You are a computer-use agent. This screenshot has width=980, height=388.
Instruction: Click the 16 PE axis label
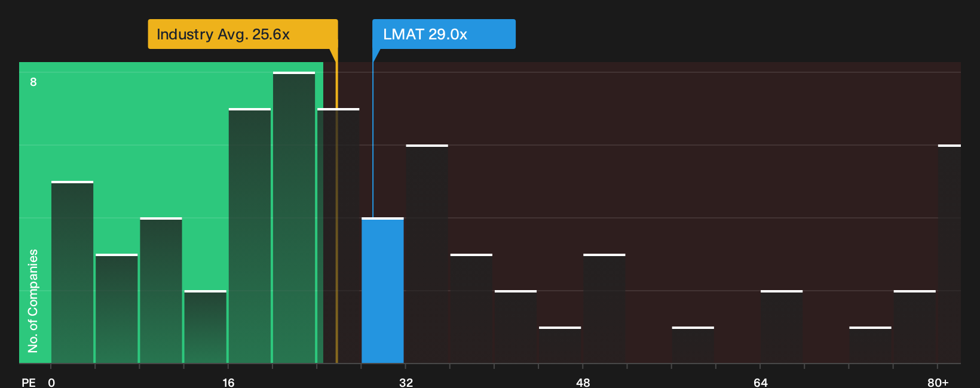pos(228,382)
